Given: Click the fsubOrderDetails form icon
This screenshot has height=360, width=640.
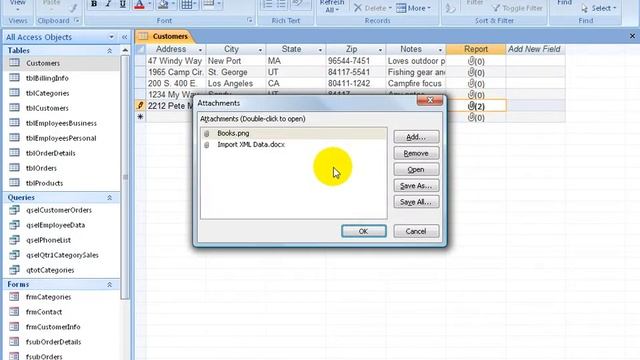Looking at the screenshot, I should pos(14,342).
